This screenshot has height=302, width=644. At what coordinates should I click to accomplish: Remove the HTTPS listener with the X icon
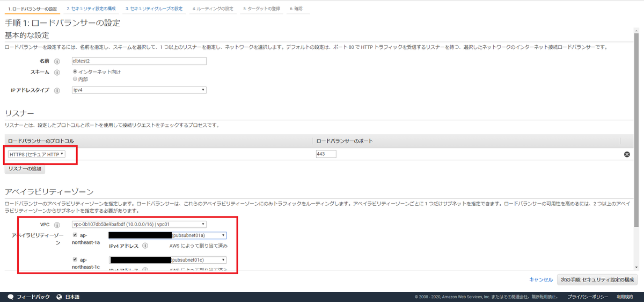(626, 154)
